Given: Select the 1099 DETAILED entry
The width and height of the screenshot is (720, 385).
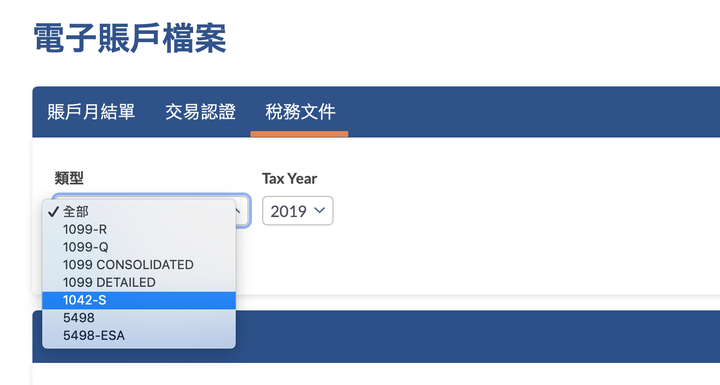Looking at the screenshot, I should (x=139, y=282).
